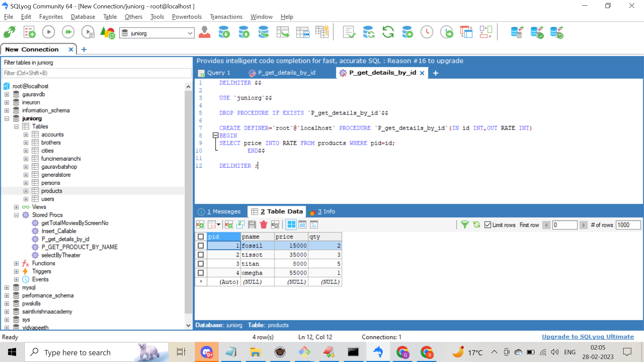Collapse the juniorg database tree node

coord(6,119)
